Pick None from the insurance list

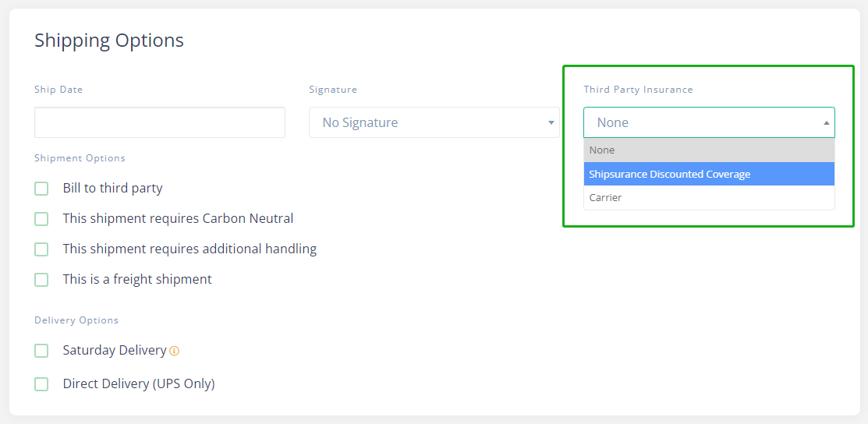[709, 150]
